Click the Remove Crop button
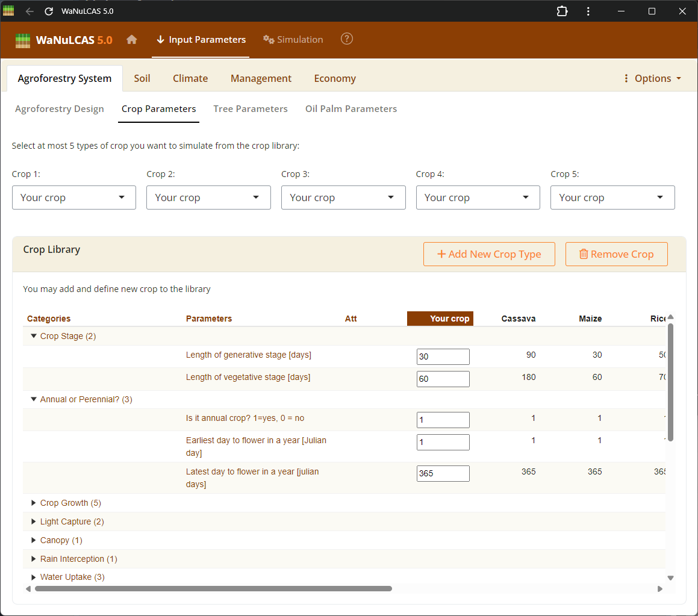The height and width of the screenshot is (616, 698). [x=616, y=254]
